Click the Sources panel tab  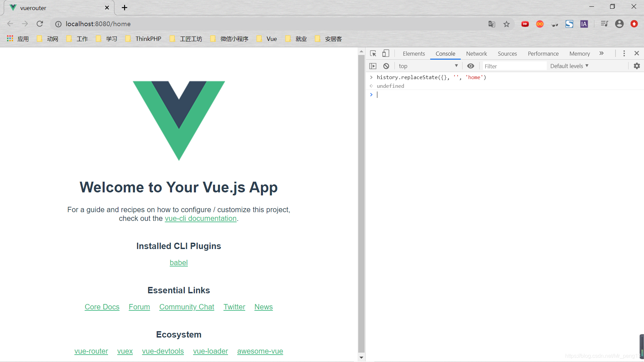coord(506,53)
